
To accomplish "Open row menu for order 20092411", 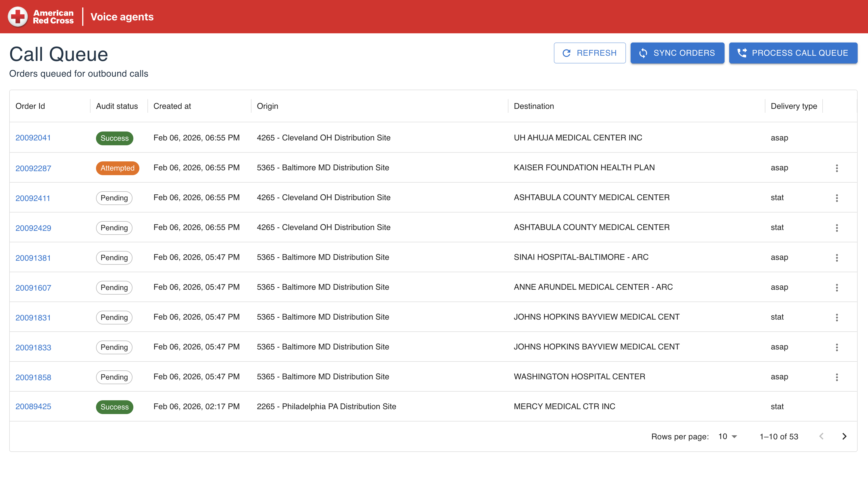I will point(837,198).
